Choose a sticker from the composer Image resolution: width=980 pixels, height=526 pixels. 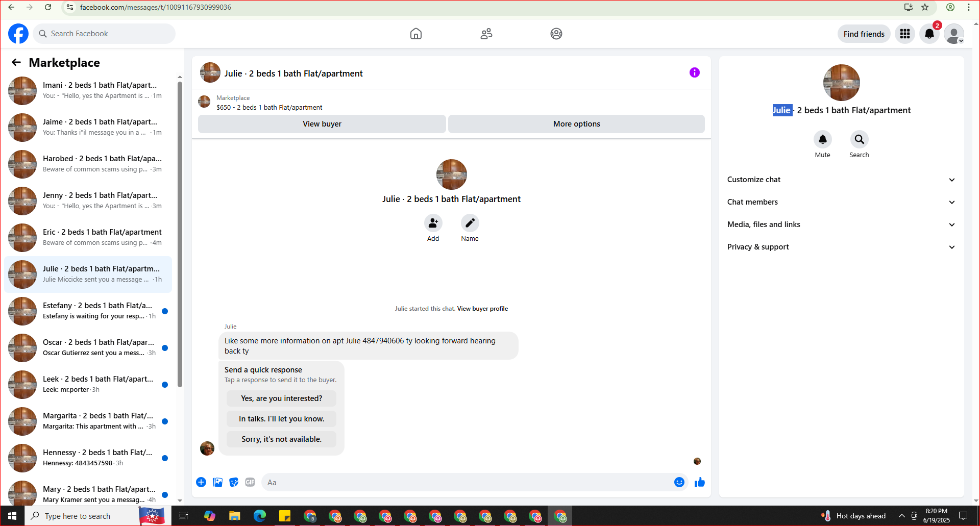click(x=234, y=482)
